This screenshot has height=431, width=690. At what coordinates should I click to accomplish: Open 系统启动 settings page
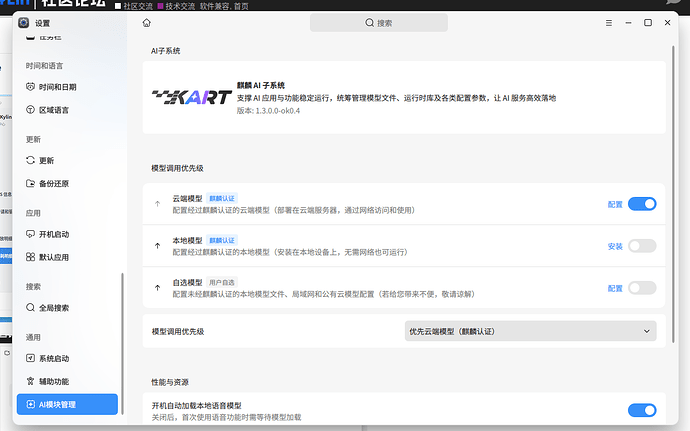[67, 358]
